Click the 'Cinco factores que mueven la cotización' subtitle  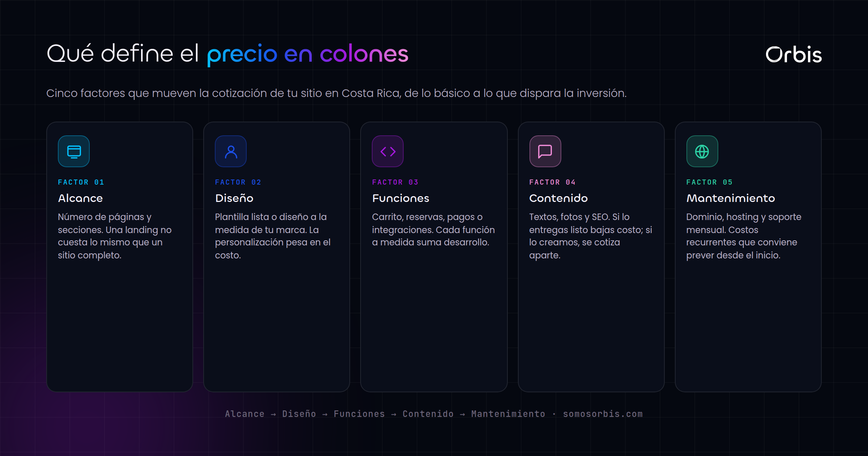tap(336, 93)
